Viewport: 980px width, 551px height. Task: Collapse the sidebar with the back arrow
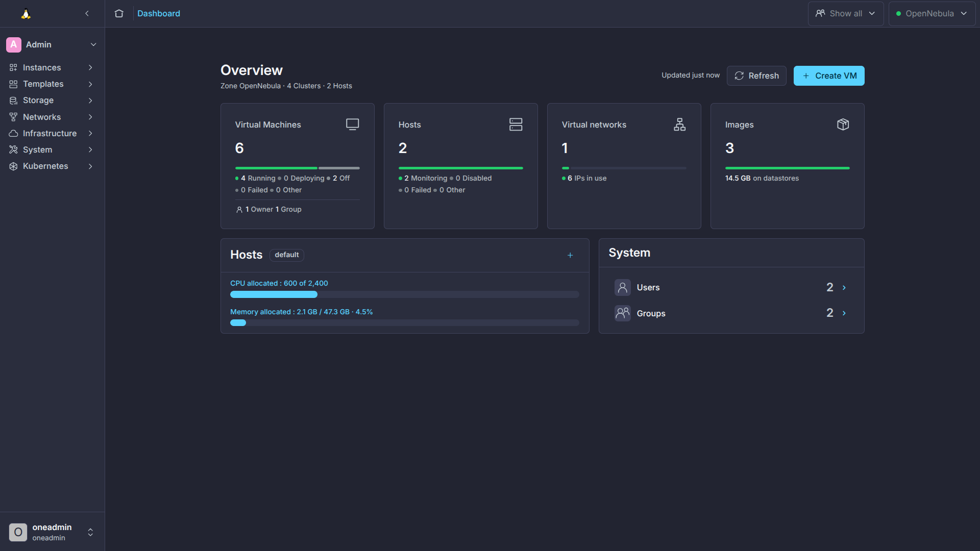pyautogui.click(x=87, y=14)
